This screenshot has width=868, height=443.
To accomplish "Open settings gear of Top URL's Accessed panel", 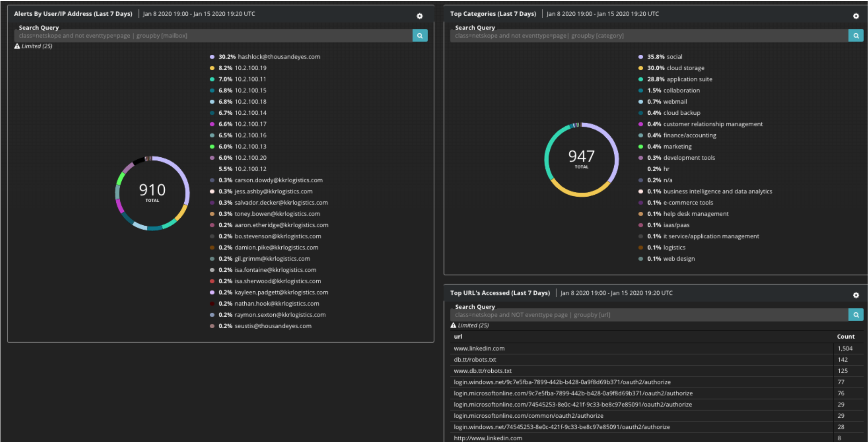I will coord(856,295).
